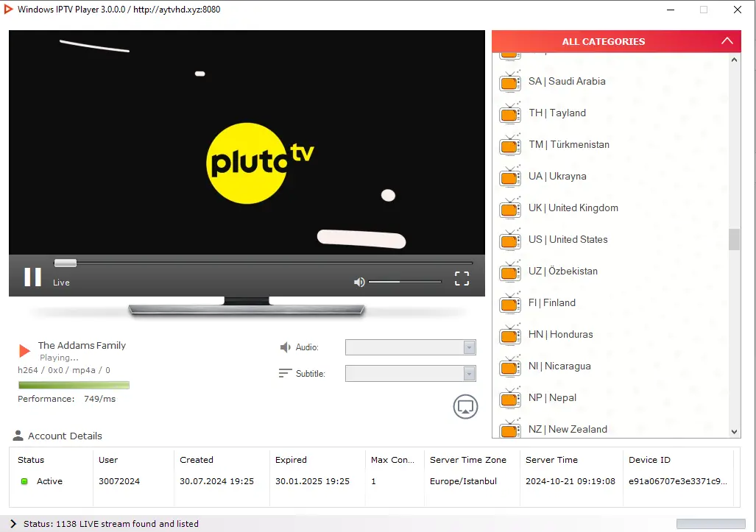Click category list scrollbar down arrow
This screenshot has width=756, height=532.
735,432
